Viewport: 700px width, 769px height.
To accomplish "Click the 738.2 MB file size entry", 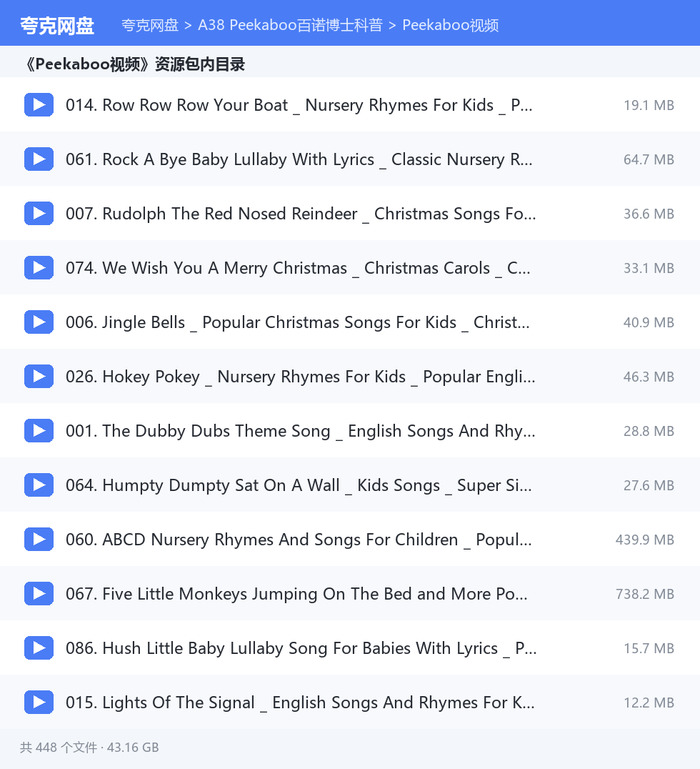I will pyautogui.click(x=644, y=594).
